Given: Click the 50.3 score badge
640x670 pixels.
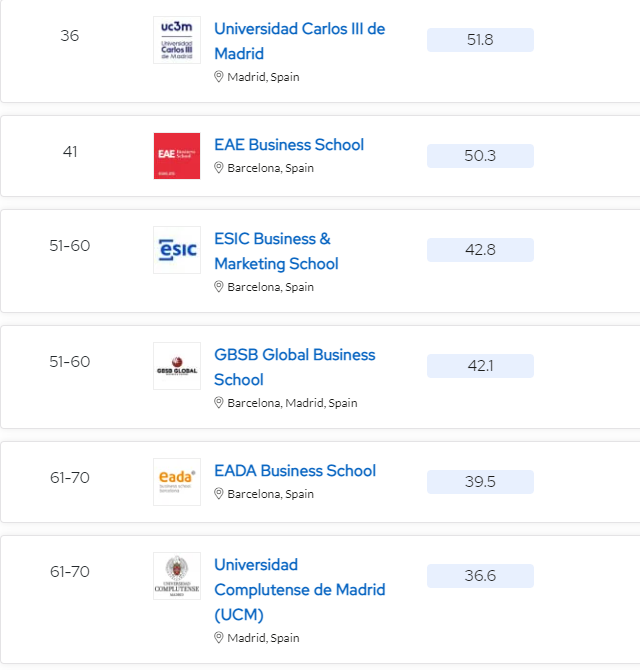Looking at the screenshot, I should click(x=480, y=156).
